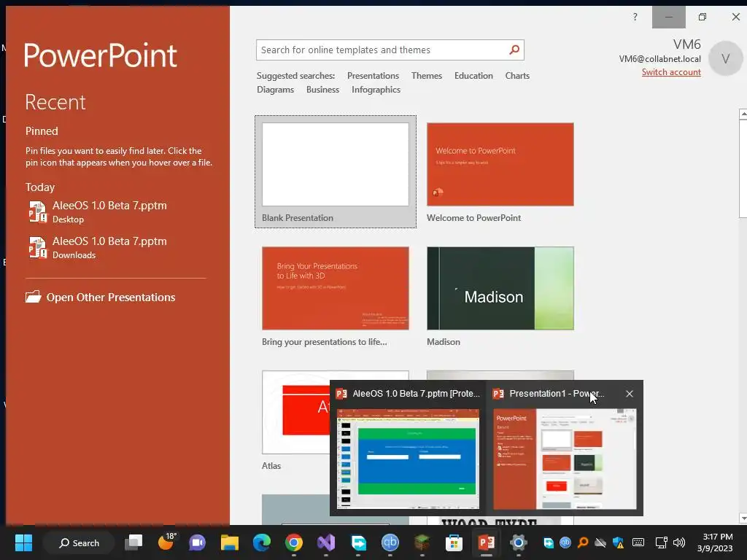Click the scroll down arrow of templates list

[x=743, y=518]
